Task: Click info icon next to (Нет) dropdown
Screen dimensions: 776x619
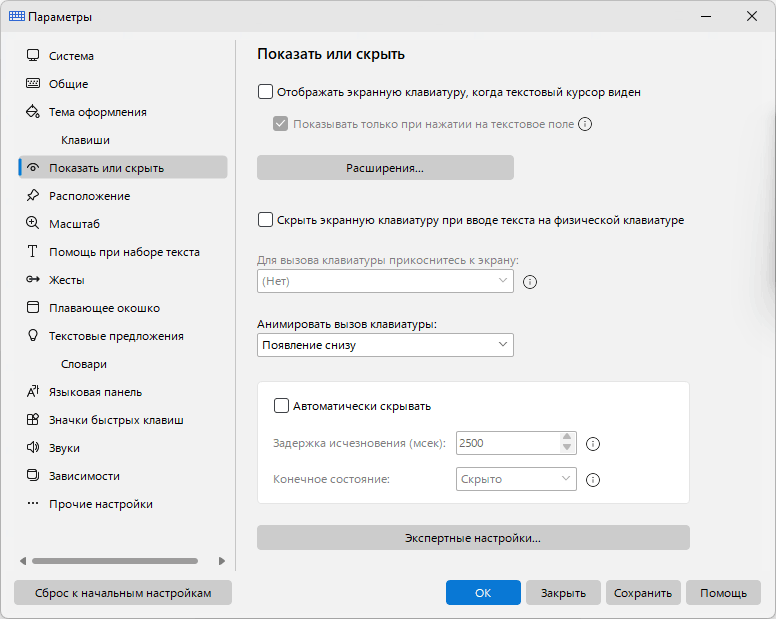Action: [530, 282]
